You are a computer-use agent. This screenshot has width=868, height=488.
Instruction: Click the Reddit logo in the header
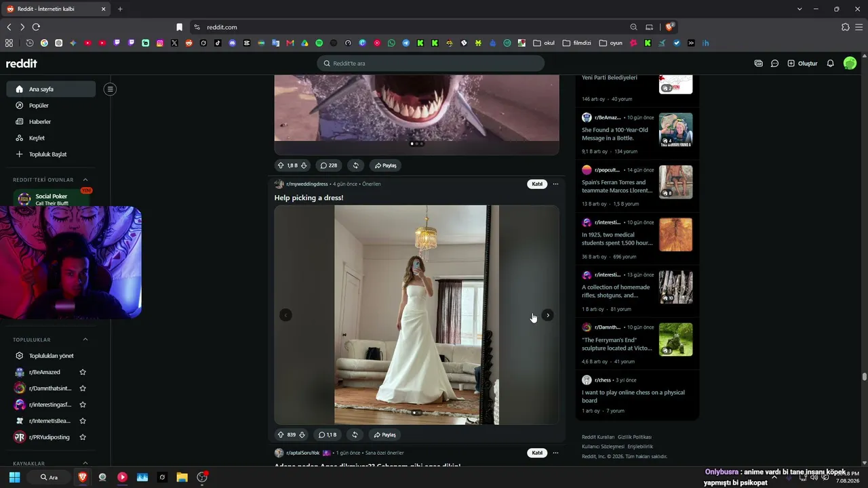point(22,63)
